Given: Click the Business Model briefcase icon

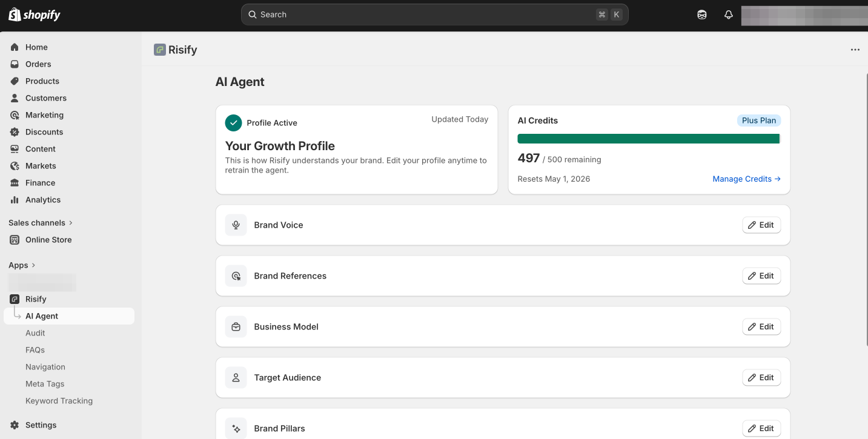Looking at the screenshot, I should pos(236,327).
